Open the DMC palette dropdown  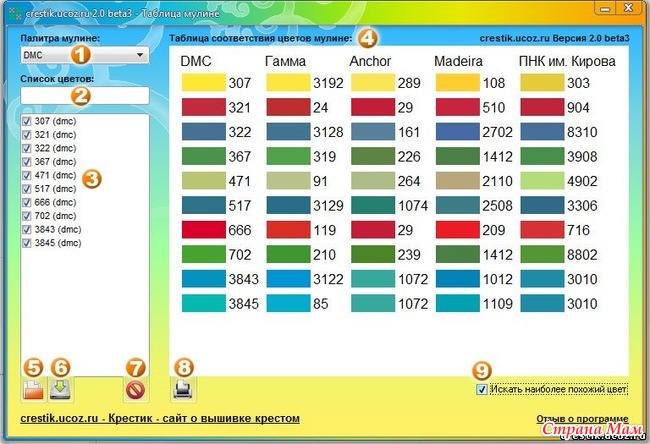(138, 55)
